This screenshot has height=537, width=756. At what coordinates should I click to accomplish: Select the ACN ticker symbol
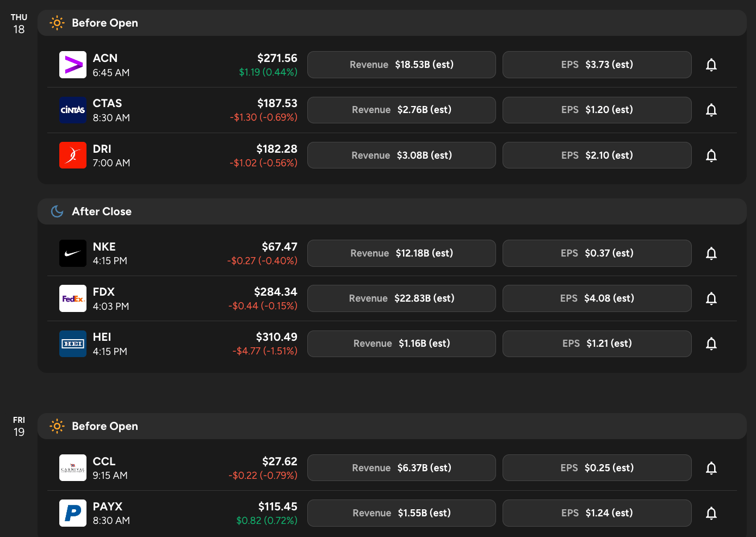[105, 58]
